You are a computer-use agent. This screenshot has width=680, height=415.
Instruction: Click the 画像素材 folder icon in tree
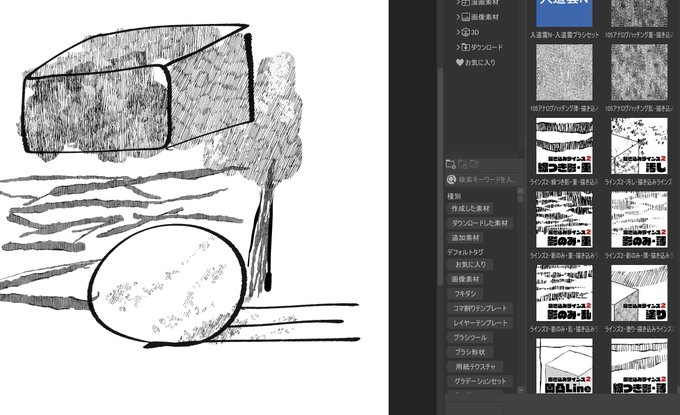465,17
